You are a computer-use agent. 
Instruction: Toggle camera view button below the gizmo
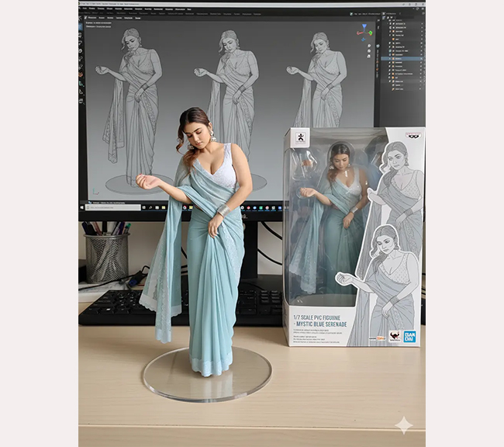[368, 54]
